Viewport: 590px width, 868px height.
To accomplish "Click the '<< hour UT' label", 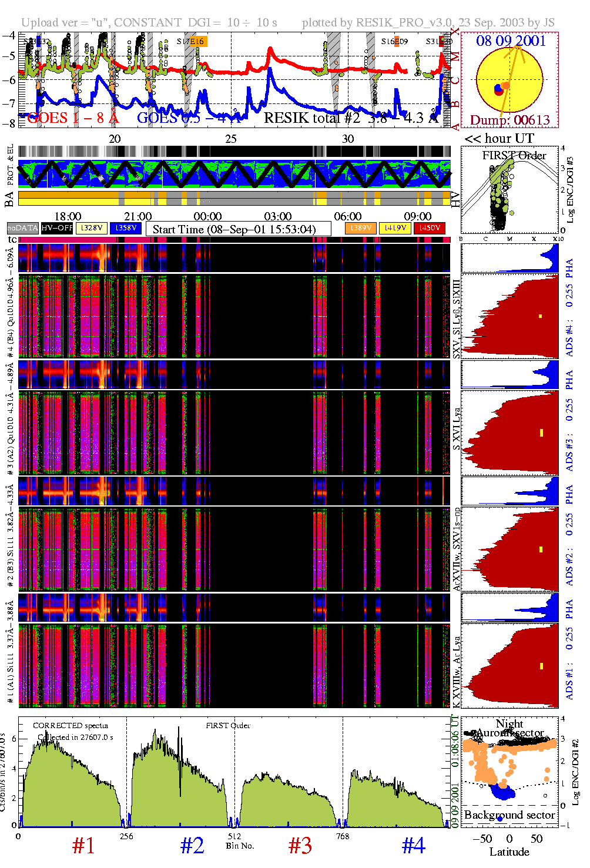I will 499,139.
